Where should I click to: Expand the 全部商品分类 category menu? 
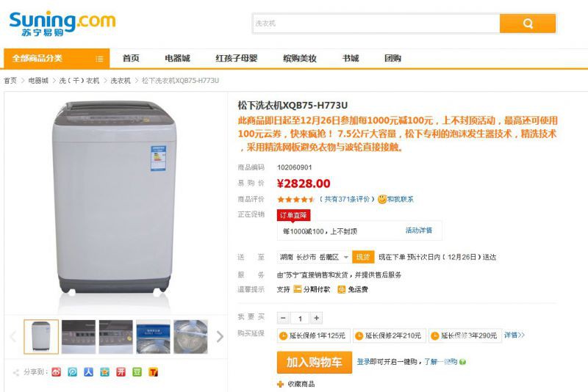[57, 59]
